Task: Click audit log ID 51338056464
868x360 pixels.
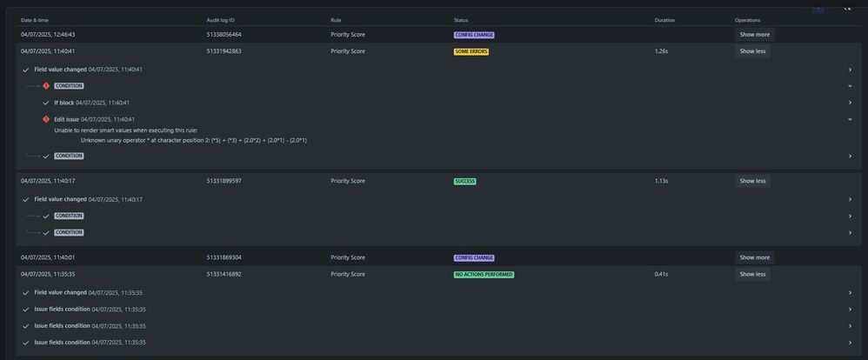Action: 224,34
